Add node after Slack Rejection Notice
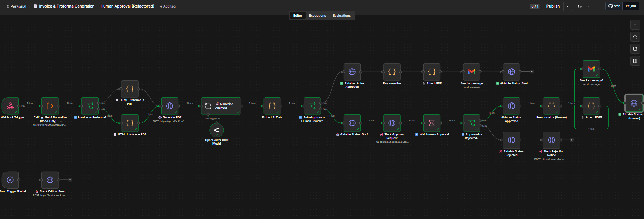The image size is (644, 219). click(571, 140)
